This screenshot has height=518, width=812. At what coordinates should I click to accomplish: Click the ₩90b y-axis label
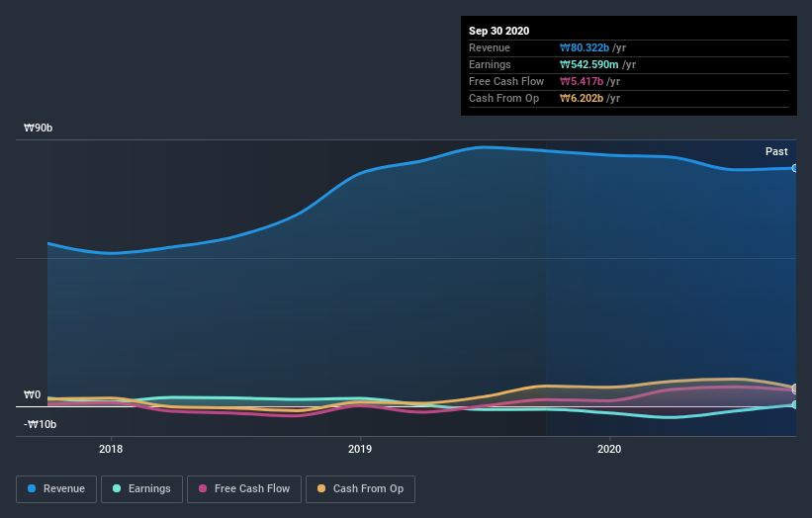pyautogui.click(x=38, y=128)
